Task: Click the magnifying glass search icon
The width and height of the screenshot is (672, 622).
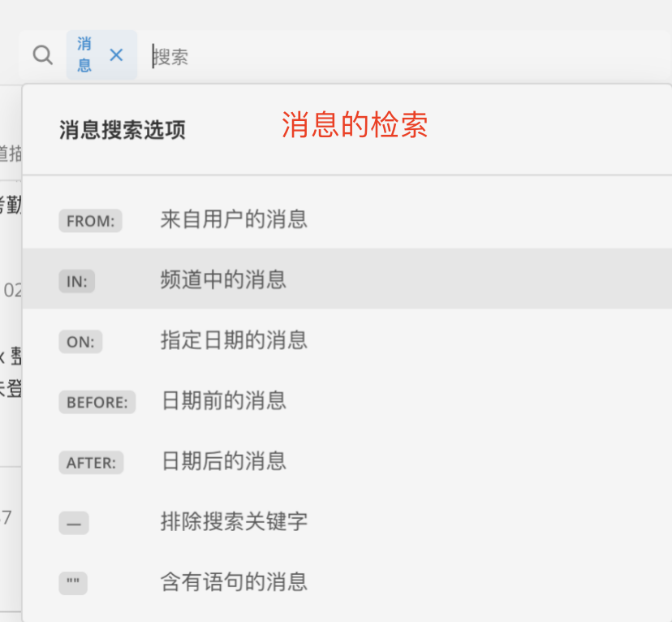Action: pyautogui.click(x=43, y=55)
